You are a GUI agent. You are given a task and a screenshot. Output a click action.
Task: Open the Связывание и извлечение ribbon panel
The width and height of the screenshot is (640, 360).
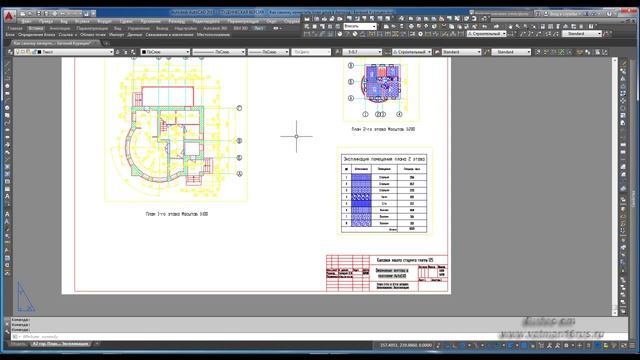pos(169,35)
